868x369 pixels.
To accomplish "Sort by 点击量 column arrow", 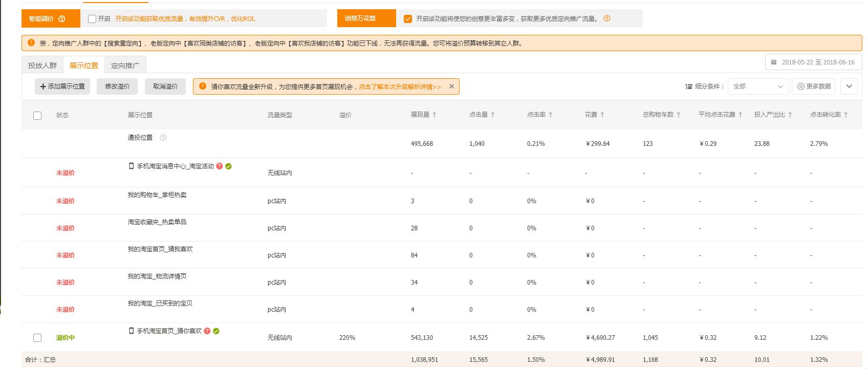I will [x=493, y=115].
